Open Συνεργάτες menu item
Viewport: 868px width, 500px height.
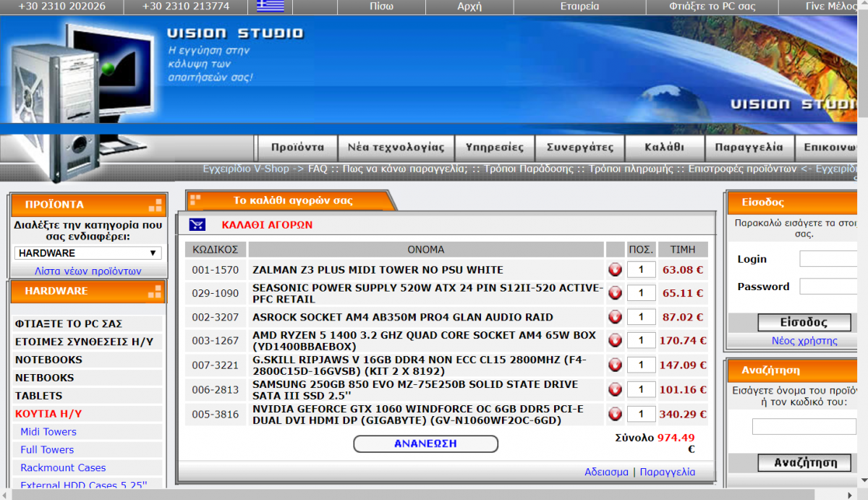pos(579,148)
